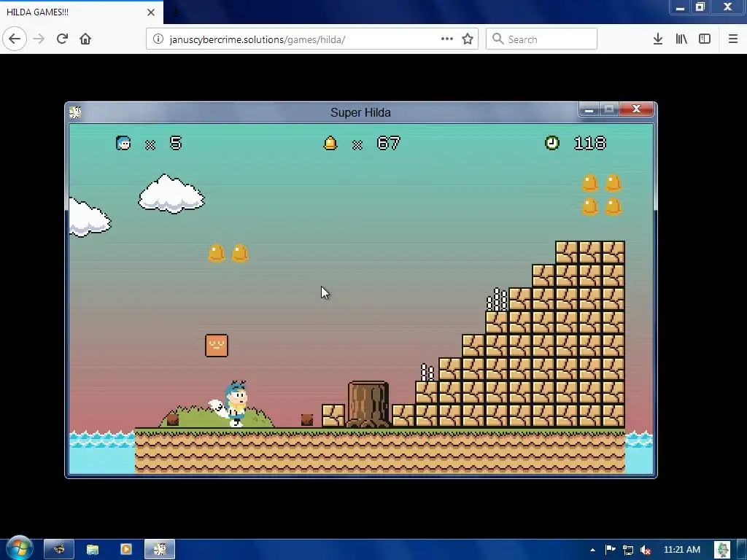Open the network status tray icon
Screen dimensions: 747x560
628,550
